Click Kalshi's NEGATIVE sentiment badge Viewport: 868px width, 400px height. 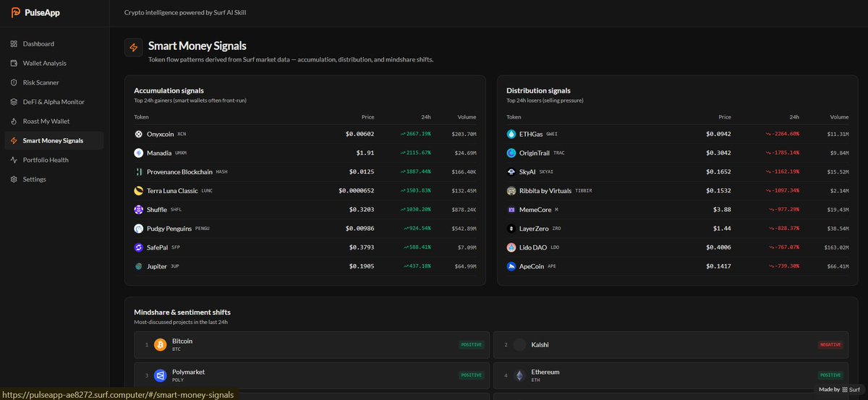click(830, 345)
